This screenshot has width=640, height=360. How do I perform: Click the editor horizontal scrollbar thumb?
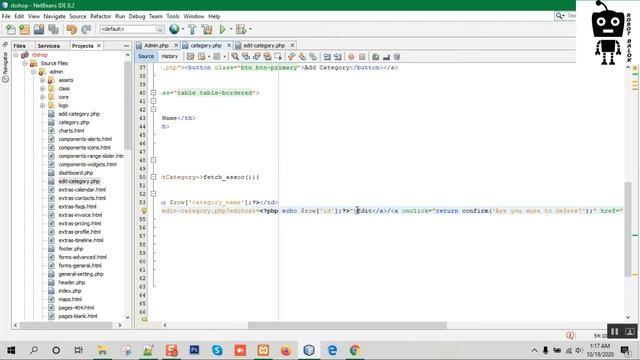coord(347,325)
